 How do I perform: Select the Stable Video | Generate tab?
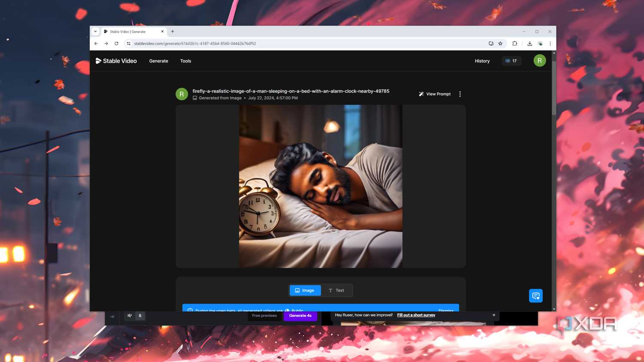click(134, 31)
